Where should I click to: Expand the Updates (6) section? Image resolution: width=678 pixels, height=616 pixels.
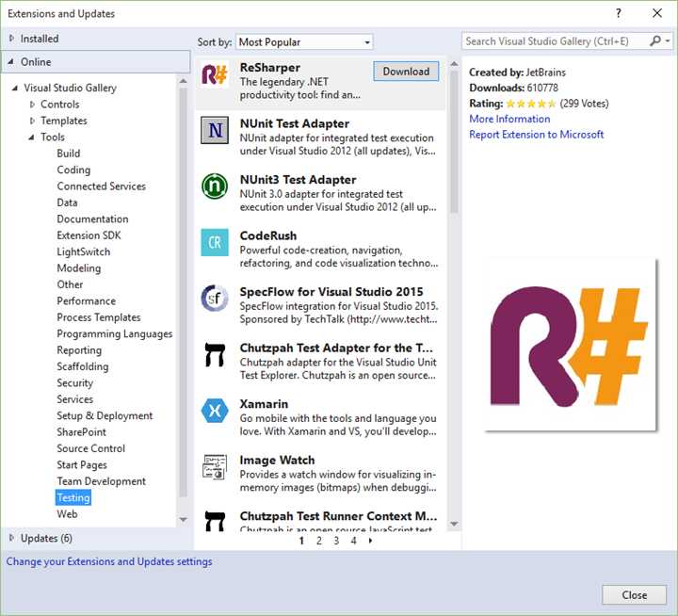(11, 538)
